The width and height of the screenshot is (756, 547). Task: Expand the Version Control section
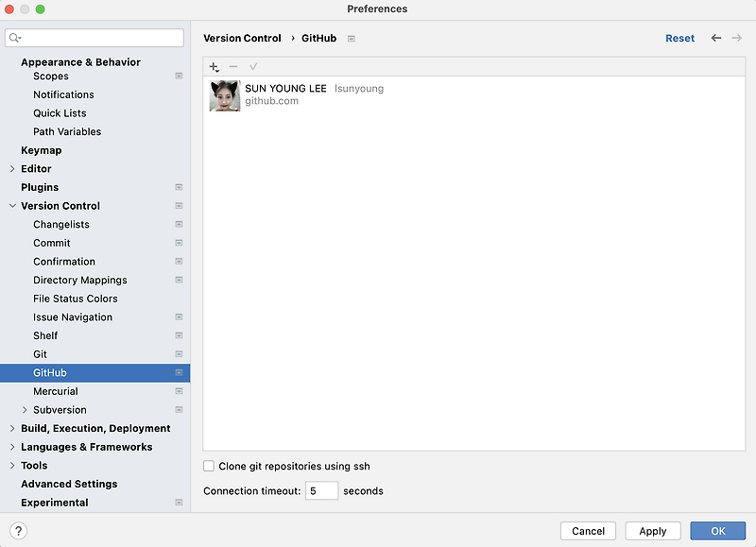point(11,206)
